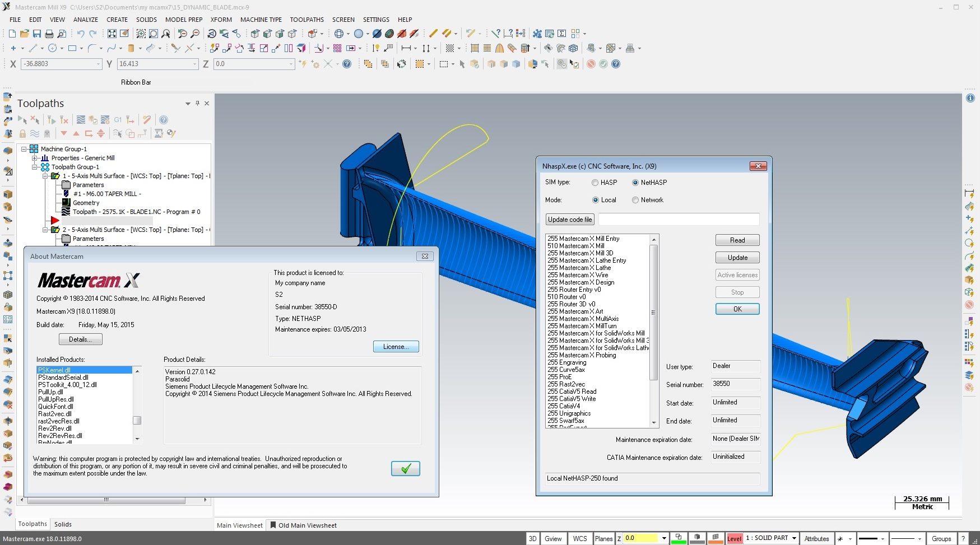Image resolution: width=980 pixels, height=545 pixels.
Task: Redo the last undone action
Action: (93, 34)
